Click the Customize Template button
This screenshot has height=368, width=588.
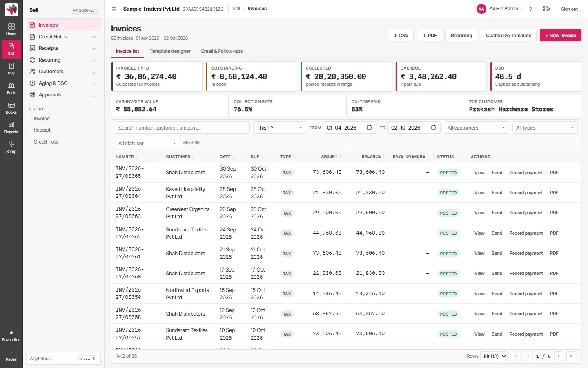tap(508, 36)
